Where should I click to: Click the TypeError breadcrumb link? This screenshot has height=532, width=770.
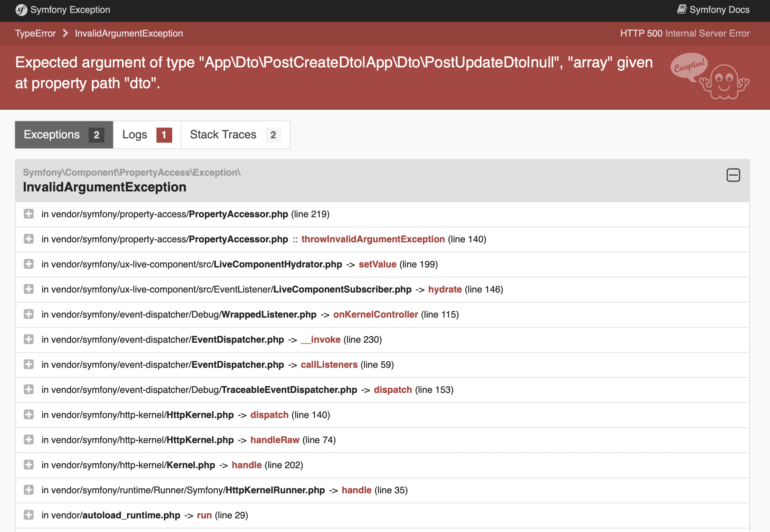click(x=36, y=33)
